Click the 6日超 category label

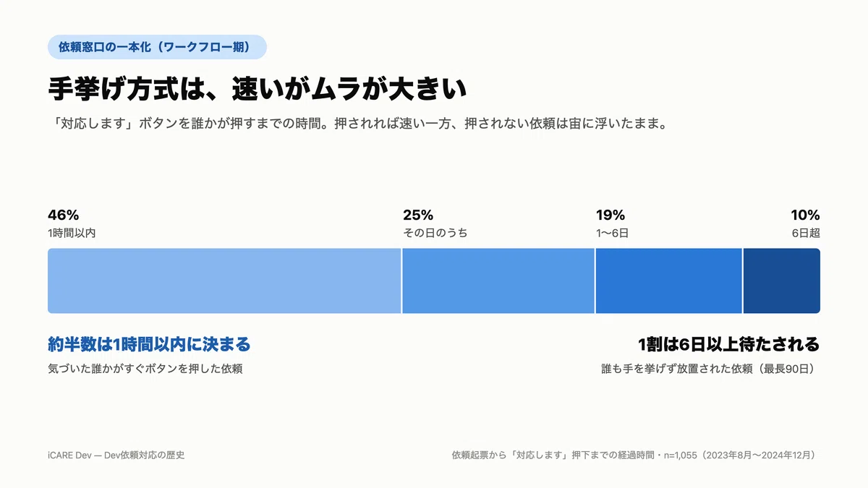click(x=805, y=233)
